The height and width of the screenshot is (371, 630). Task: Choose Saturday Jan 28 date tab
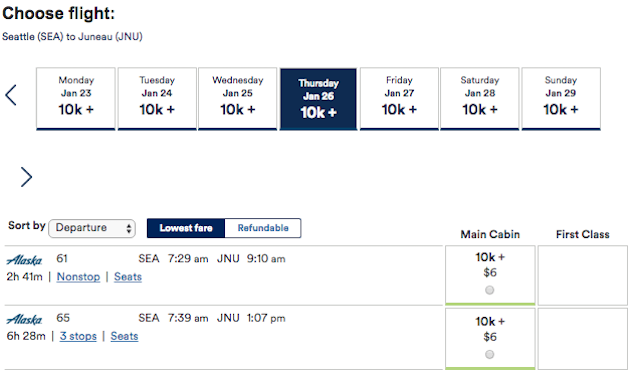[x=480, y=99]
